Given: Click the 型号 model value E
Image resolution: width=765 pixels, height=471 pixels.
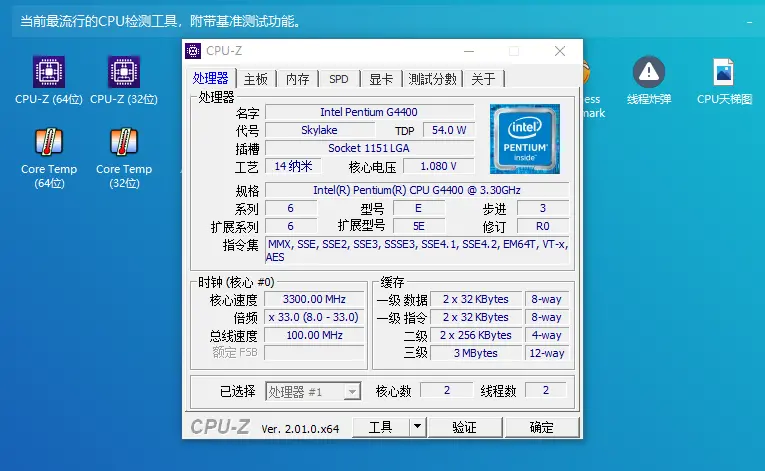Looking at the screenshot, I should (419, 208).
